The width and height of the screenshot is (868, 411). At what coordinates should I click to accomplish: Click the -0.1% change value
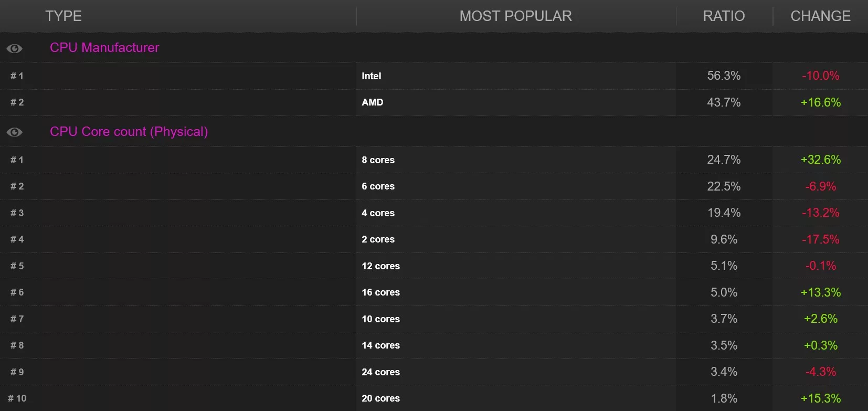tap(821, 266)
